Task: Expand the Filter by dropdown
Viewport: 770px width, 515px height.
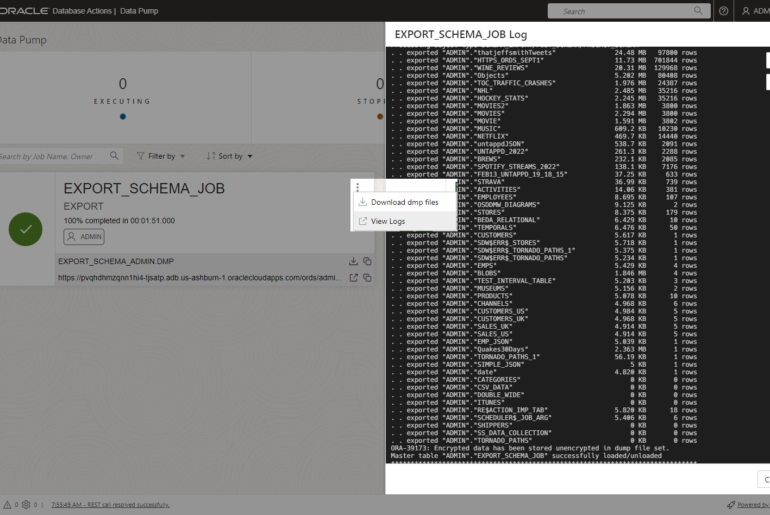Action: (161, 156)
